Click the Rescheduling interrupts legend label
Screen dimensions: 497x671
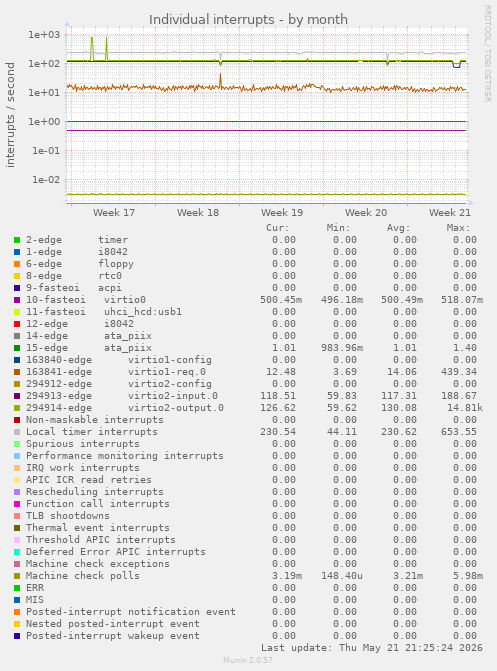[95, 492]
